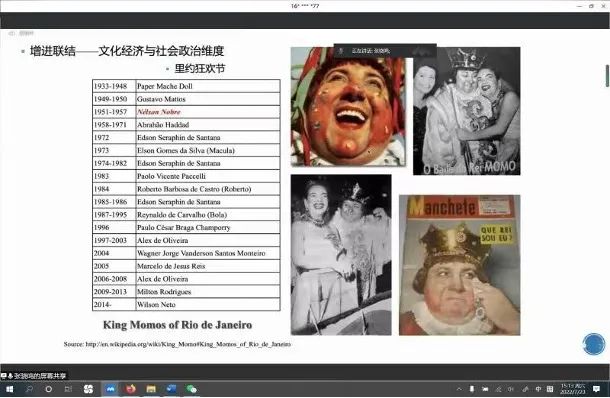
Task: Open the Windows Start menu
Action: tap(10, 389)
